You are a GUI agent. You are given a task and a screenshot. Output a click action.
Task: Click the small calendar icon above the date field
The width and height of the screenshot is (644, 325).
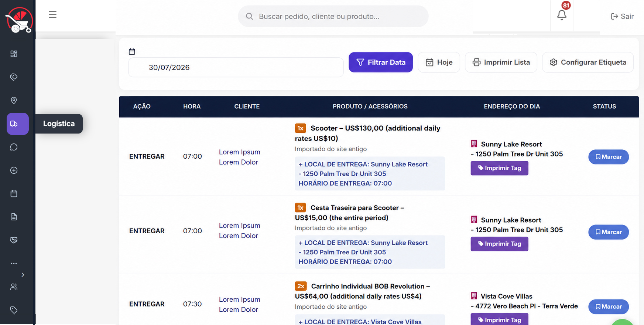click(x=132, y=51)
